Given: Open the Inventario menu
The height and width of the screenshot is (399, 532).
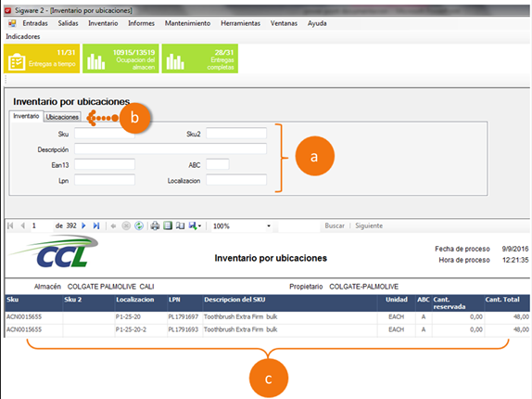Looking at the screenshot, I should click(103, 23).
